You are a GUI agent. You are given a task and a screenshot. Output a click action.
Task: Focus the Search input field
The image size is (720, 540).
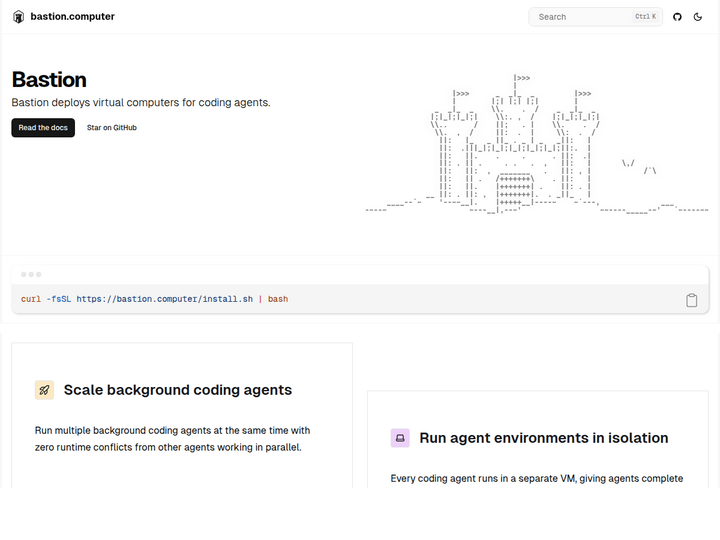(595, 17)
